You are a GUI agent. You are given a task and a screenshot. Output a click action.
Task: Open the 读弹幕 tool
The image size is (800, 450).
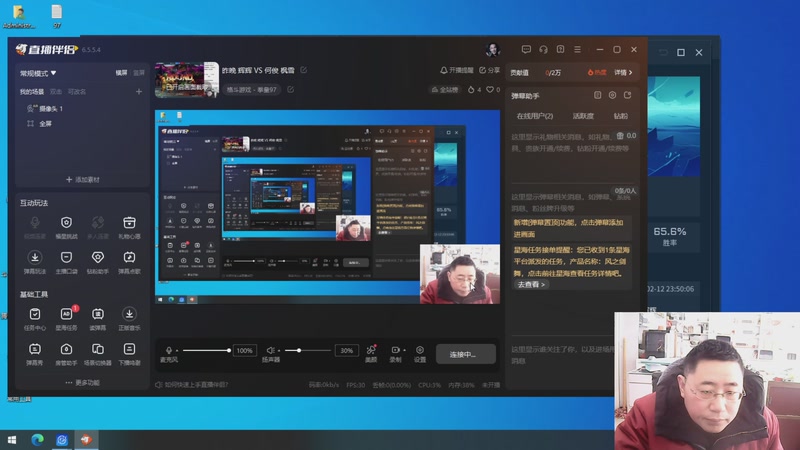(97, 318)
